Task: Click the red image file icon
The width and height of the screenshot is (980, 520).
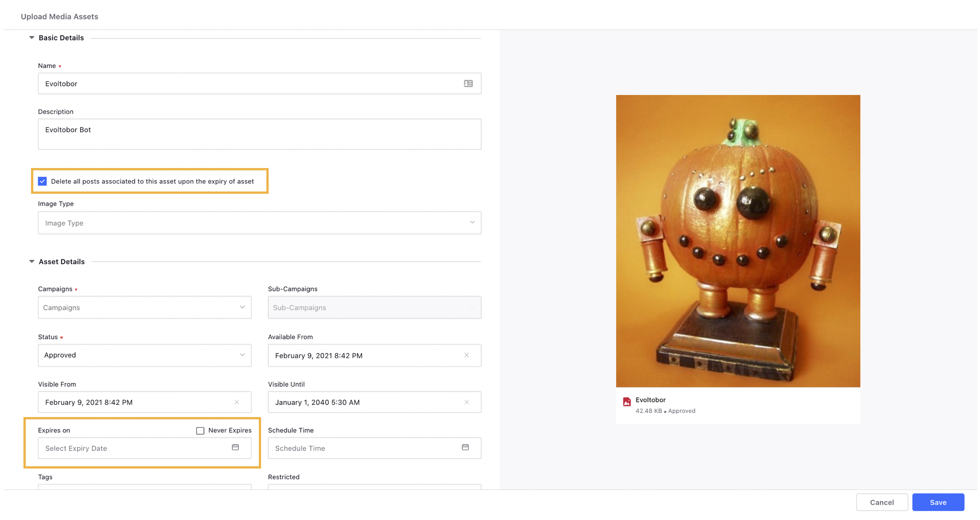Action: pyautogui.click(x=627, y=402)
